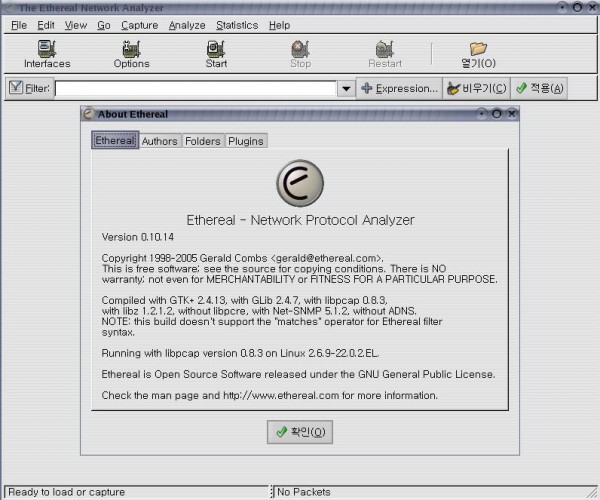This screenshot has width=600, height=500.
Task: Click the Ethereal round 'e' logo
Action: 300,183
